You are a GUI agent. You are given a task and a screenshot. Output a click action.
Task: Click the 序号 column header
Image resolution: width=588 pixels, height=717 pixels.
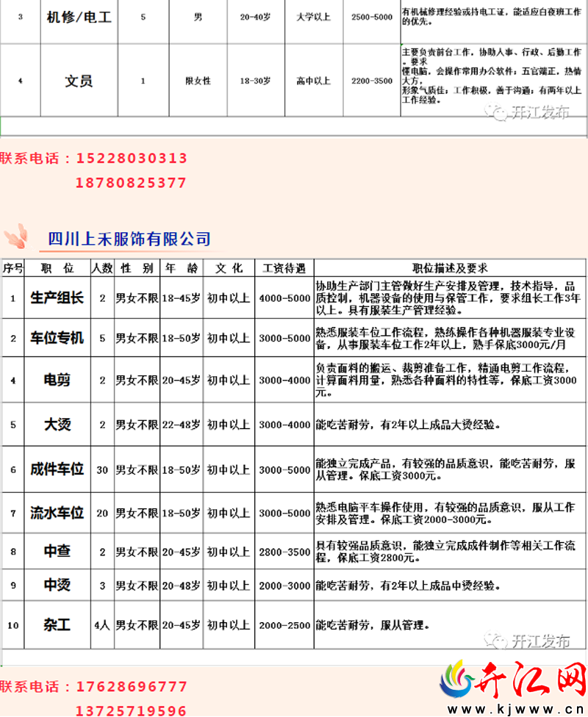12,268
